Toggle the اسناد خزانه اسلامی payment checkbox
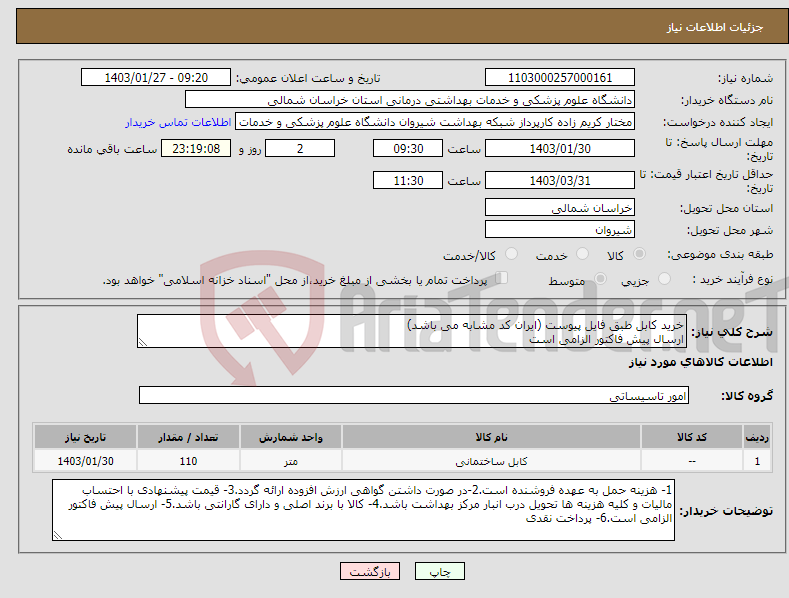This screenshot has width=789, height=598. 501,278
